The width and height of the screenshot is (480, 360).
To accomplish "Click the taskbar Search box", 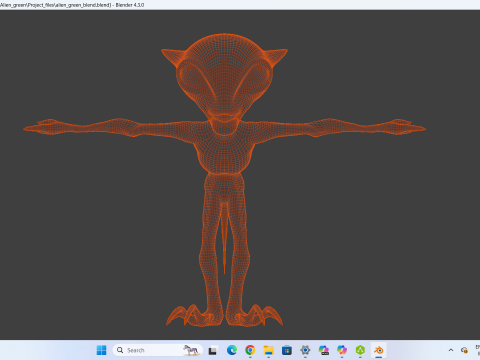I will pyautogui.click(x=158, y=350).
